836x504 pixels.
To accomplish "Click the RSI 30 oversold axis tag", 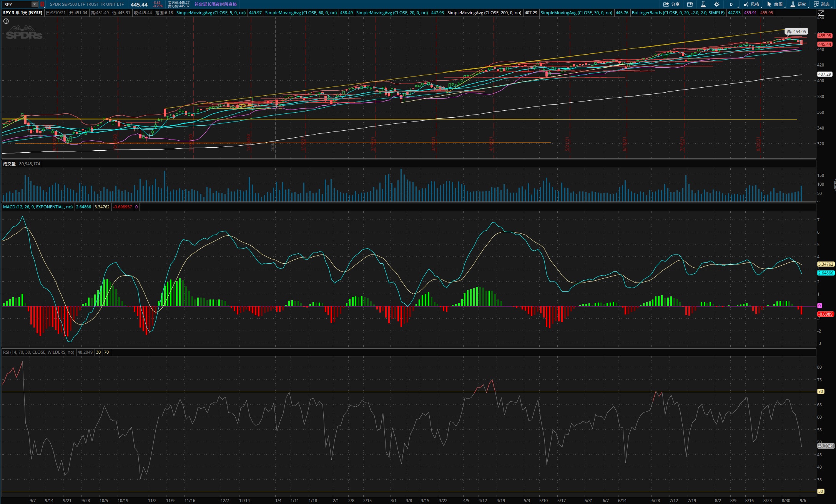I will click(x=821, y=491).
